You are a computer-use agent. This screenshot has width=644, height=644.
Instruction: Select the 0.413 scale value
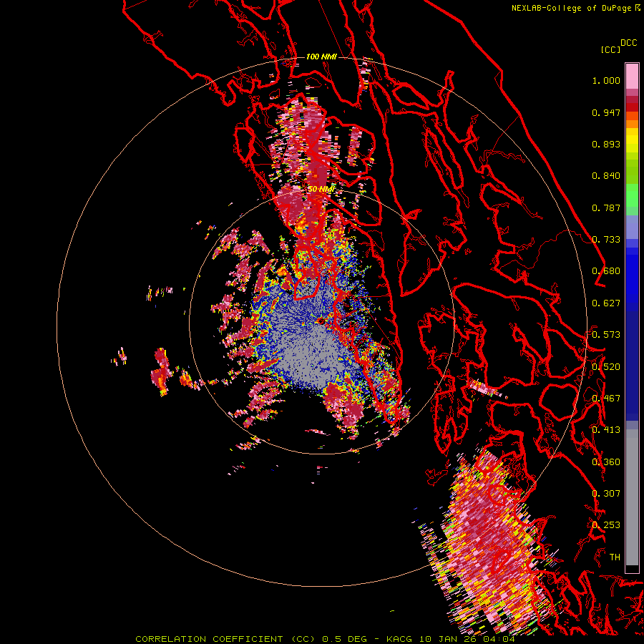click(606, 430)
